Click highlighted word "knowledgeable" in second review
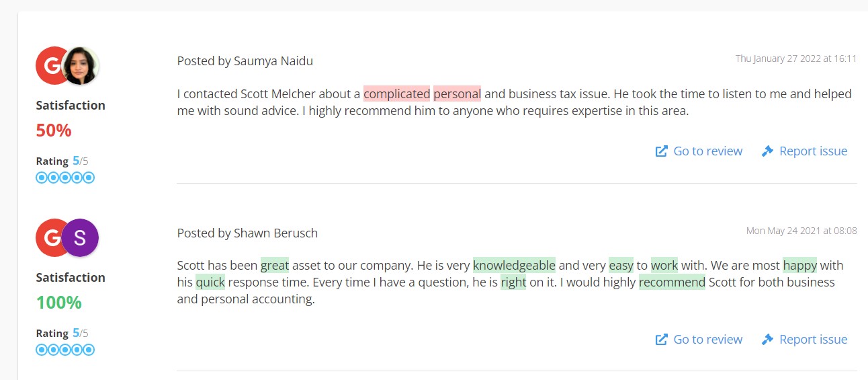This screenshot has width=868, height=380. [514, 265]
